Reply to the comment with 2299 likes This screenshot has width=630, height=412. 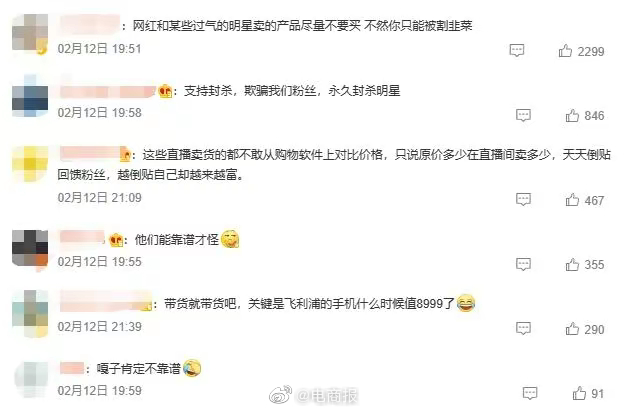click(x=517, y=51)
